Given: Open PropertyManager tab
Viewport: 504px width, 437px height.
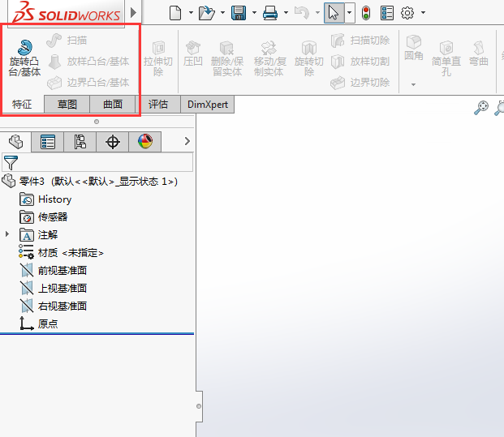Looking at the screenshot, I should click(x=48, y=142).
